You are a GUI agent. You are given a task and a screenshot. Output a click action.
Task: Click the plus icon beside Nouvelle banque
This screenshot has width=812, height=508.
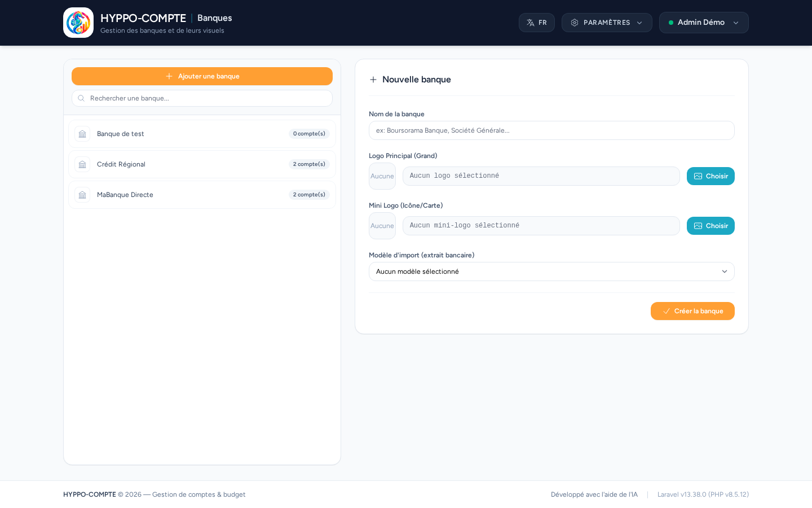coord(373,80)
